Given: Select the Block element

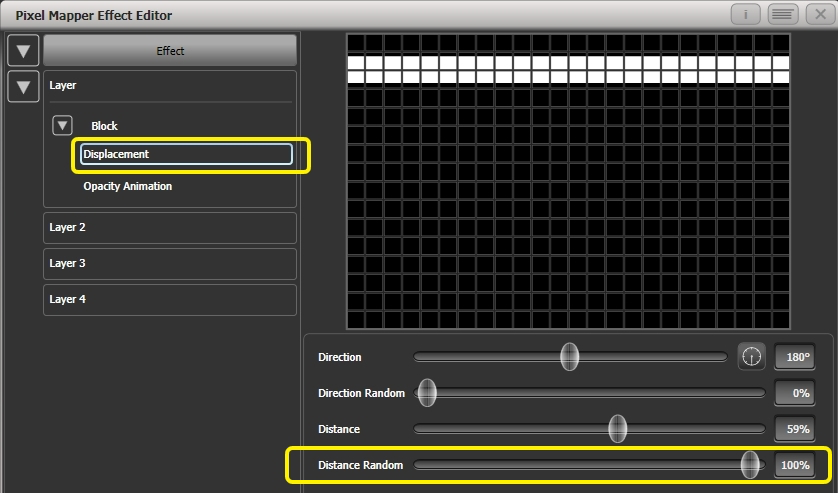Looking at the screenshot, I should (104, 126).
